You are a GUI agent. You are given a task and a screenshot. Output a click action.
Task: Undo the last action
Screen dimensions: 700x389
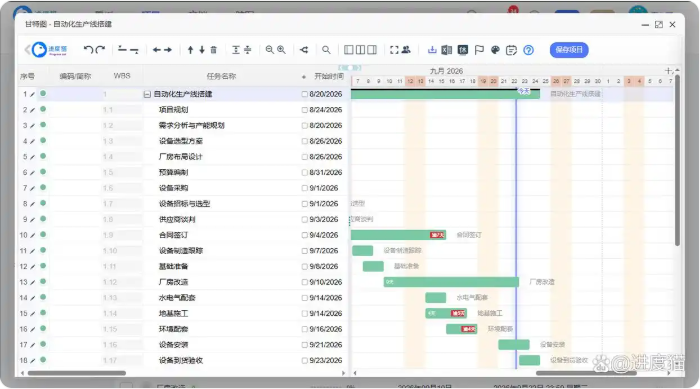(x=88, y=50)
